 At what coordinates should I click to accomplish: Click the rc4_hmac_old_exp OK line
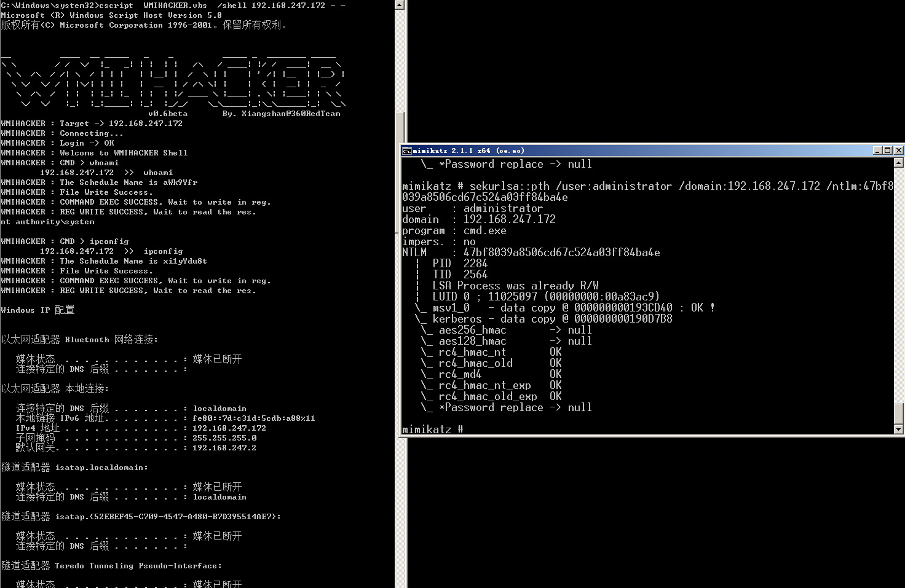(x=491, y=396)
